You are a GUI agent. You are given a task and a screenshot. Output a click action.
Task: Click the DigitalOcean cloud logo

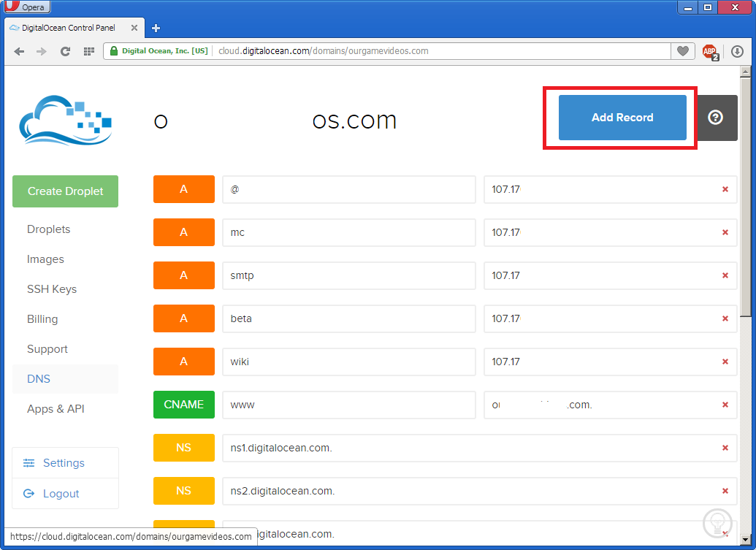66,120
